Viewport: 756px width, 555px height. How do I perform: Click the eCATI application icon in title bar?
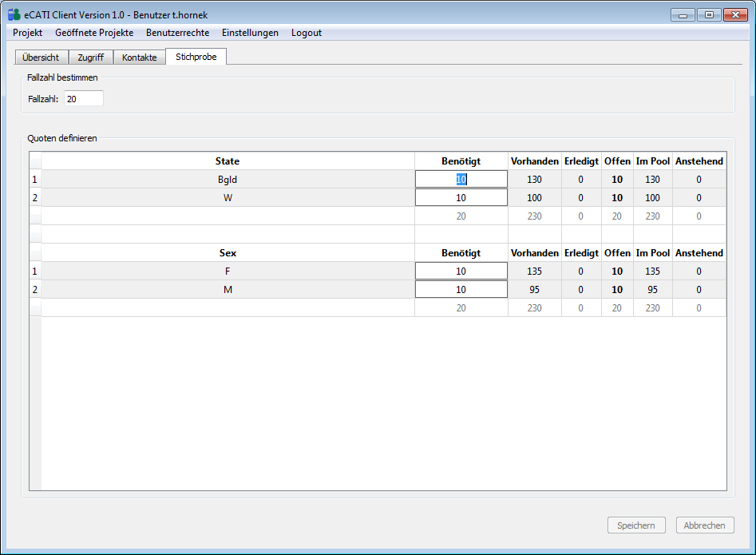[14, 14]
